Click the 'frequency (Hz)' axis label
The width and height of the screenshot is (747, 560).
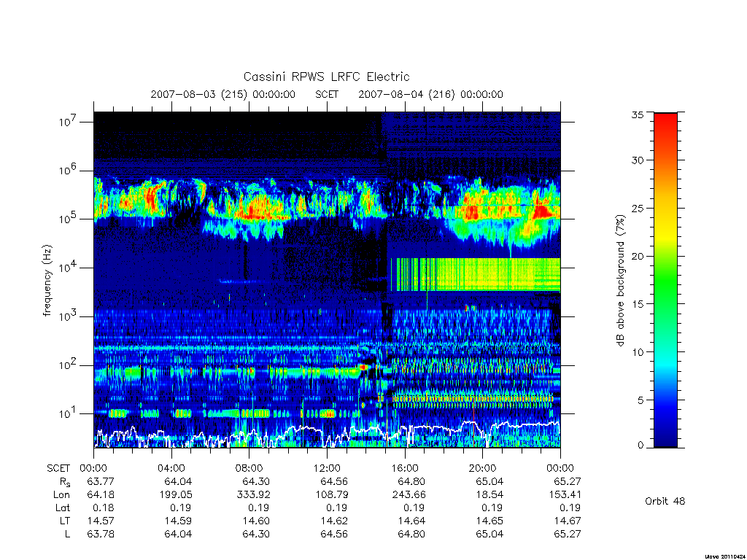[47, 281]
